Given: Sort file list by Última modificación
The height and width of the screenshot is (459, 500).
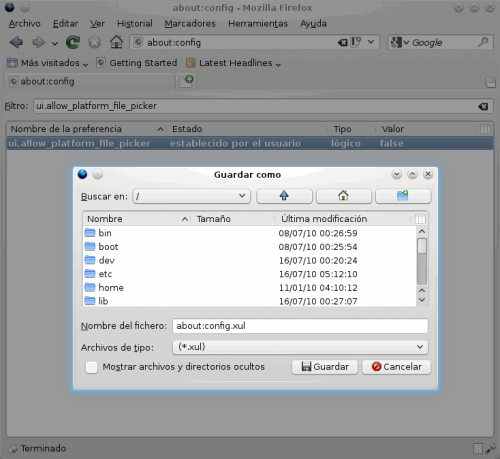Looking at the screenshot, I should pos(343,219).
